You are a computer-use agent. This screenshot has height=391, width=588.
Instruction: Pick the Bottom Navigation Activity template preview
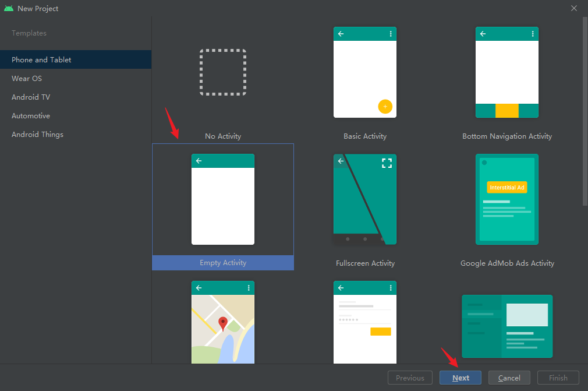pyautogui.click(x=507, y=72)
